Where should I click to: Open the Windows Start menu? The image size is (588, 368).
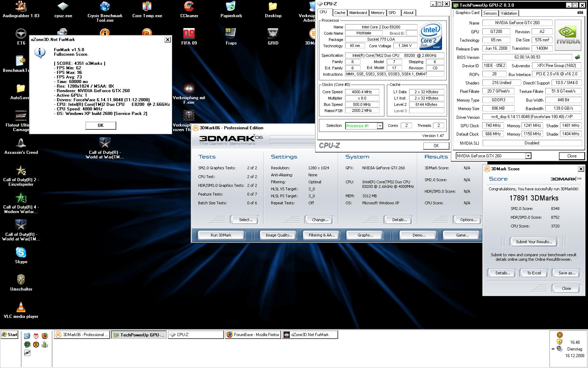coord(9,335)
